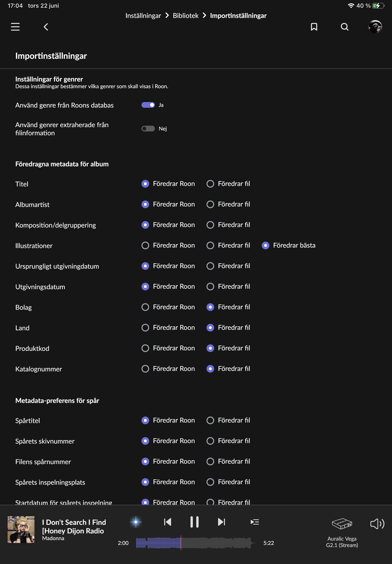Open the search magnifier
This screenshot has width=392, height=564.
[x=344, y=27]
